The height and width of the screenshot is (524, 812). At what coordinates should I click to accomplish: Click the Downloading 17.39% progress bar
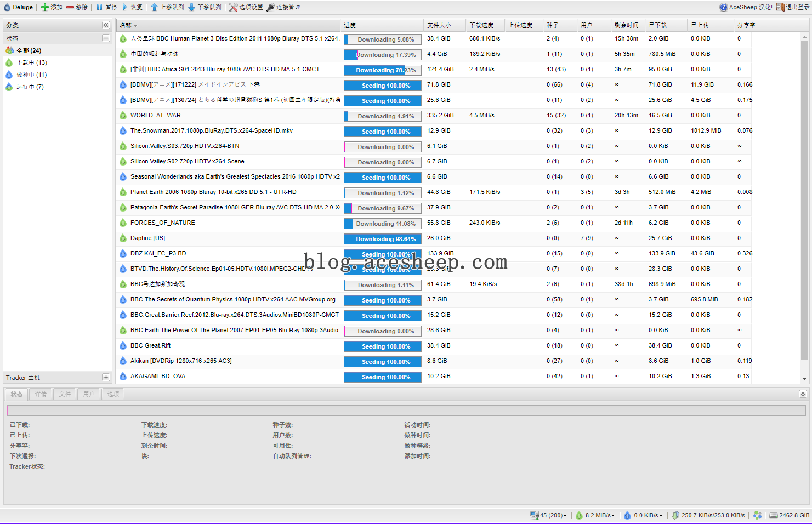tap(383, 55)
